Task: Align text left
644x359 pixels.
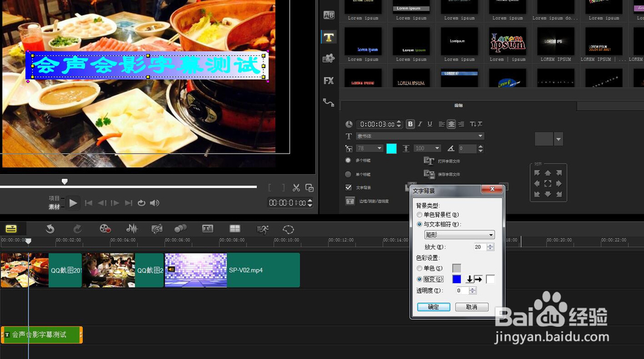Action: (442, 124)
